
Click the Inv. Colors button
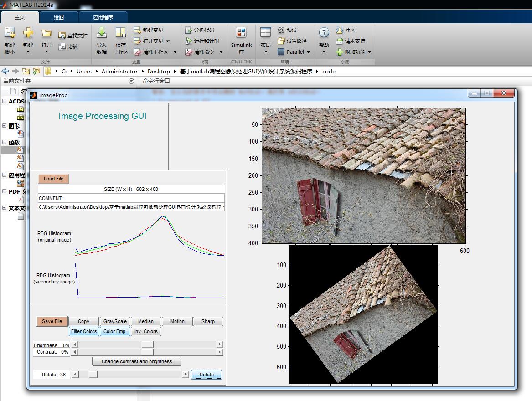click(146, 331)
